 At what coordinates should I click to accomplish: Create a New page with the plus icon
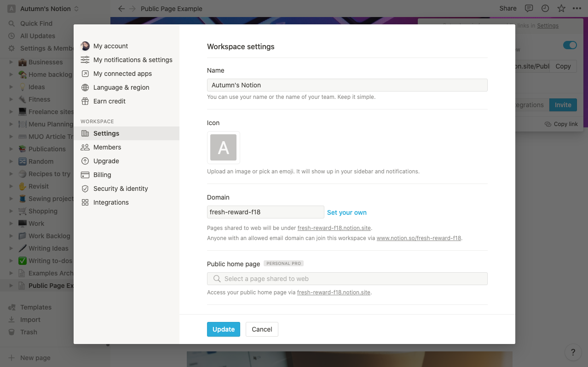tap(12, 357)
